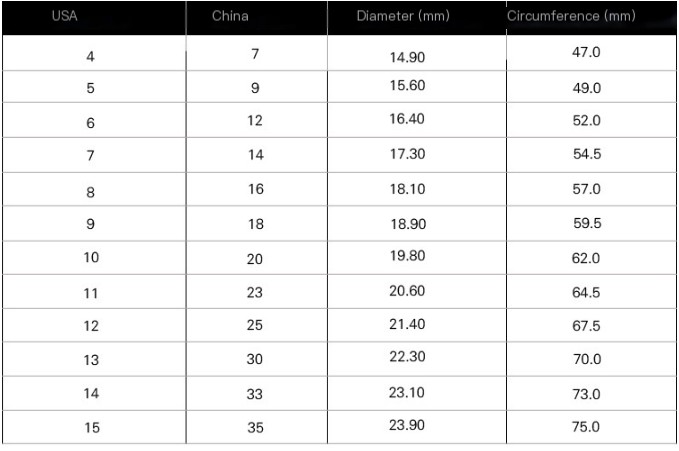Click the 64.5 circumference cell

[x=585, y=292]
